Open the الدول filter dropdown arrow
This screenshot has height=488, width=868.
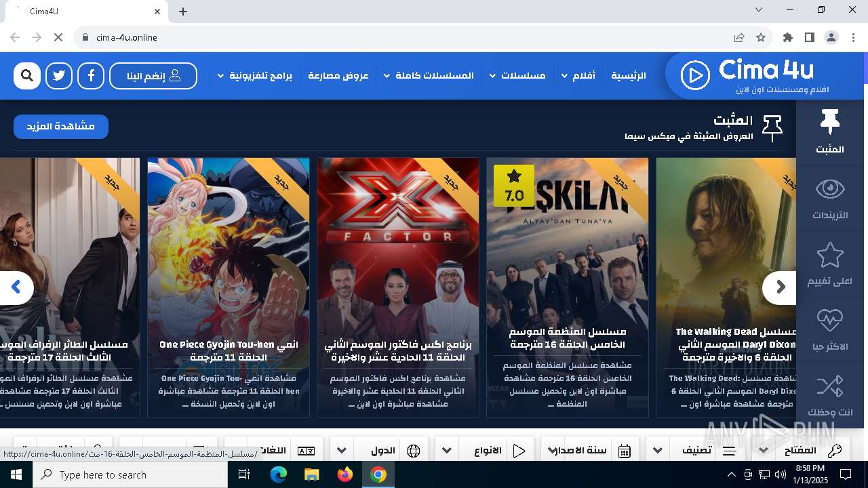tap(342, 451)
